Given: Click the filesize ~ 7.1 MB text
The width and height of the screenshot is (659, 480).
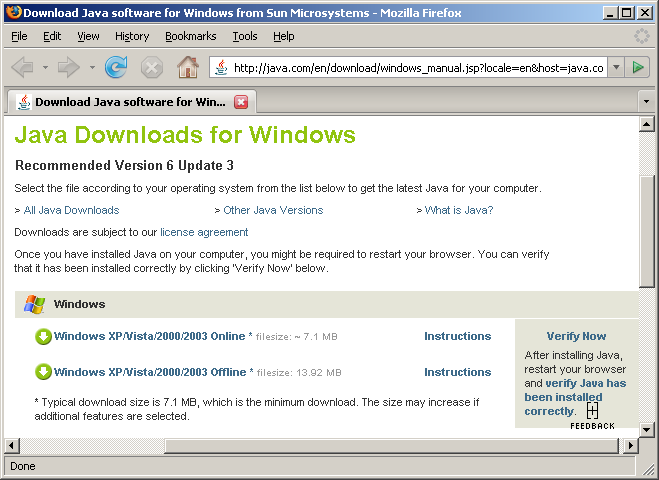Looking at the screenshot, I should pos(297,337).
